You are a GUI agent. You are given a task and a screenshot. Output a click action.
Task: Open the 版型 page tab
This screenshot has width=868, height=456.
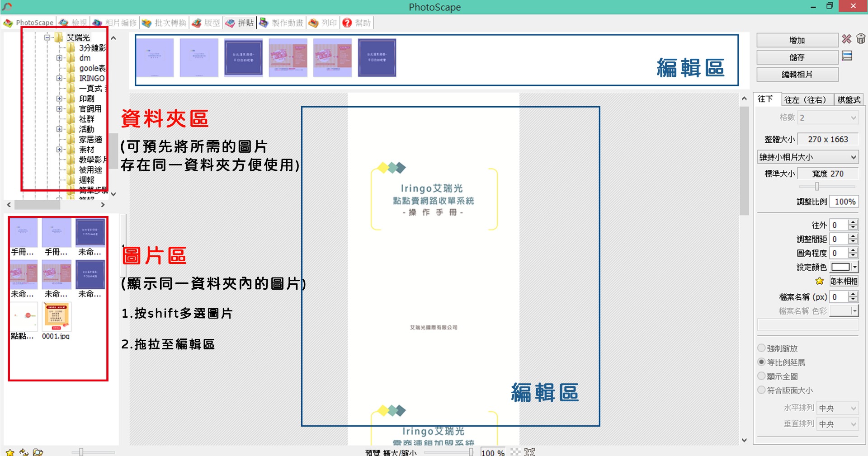tap(206, 23)
